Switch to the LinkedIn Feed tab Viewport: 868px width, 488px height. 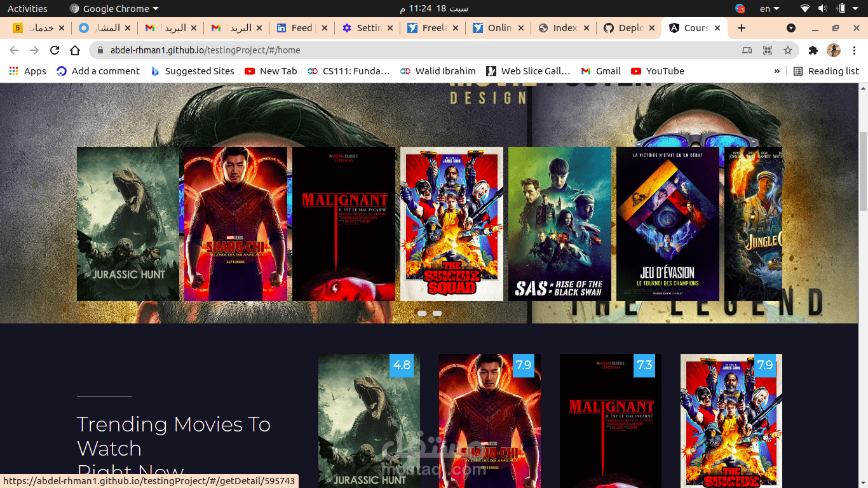point(301,28)
